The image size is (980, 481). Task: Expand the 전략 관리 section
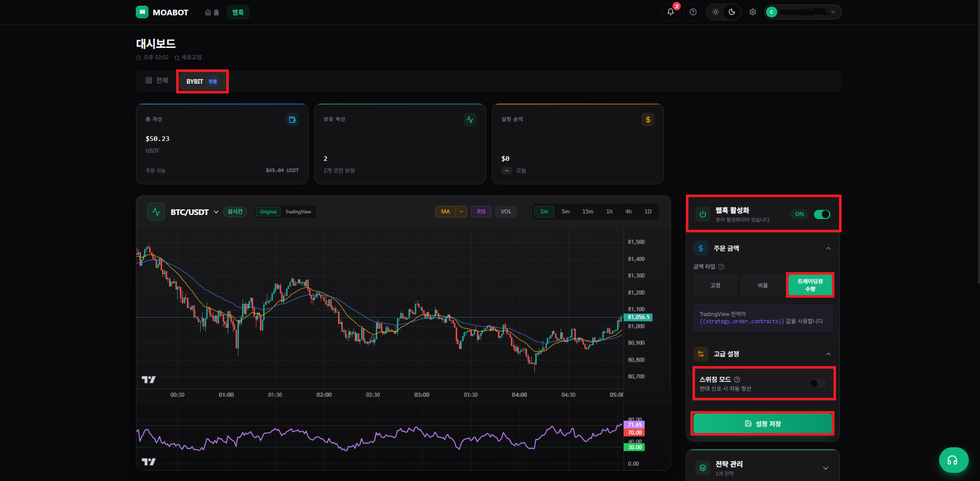tap(826, 468)
